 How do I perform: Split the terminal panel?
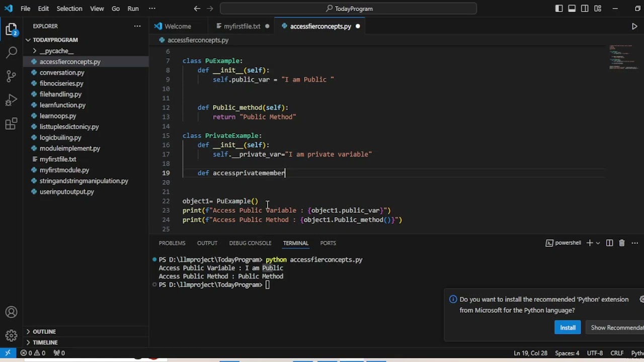pyautogui.click(x=609, y=243)
